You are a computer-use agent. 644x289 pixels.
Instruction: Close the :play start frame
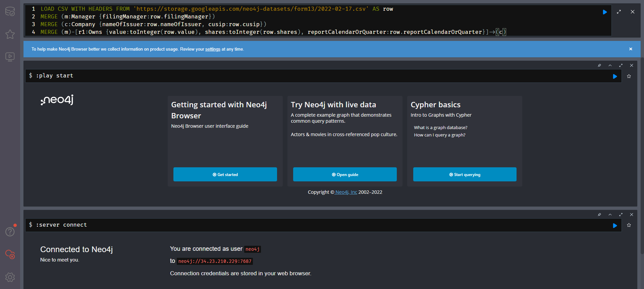pyautogui.click(x=632, y=65)
